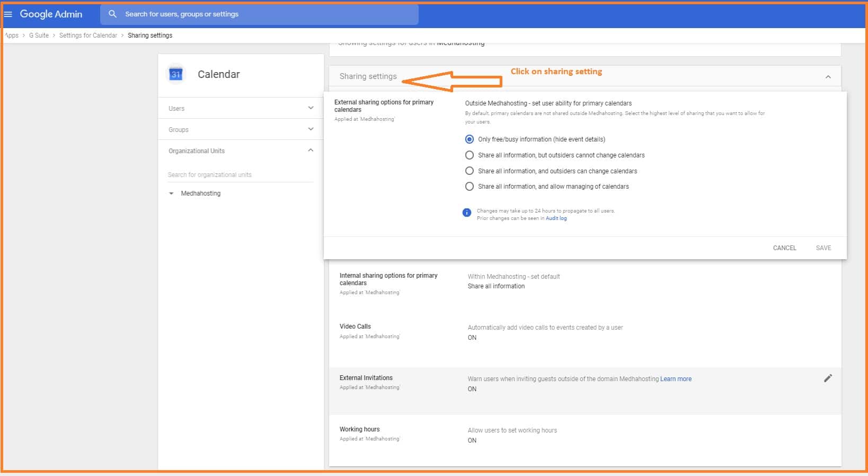The width and height of the screenshot is (868, 476).
Task: Collapse the Organizational Units section
Action: pyautogui.click(x=311, y=151)
